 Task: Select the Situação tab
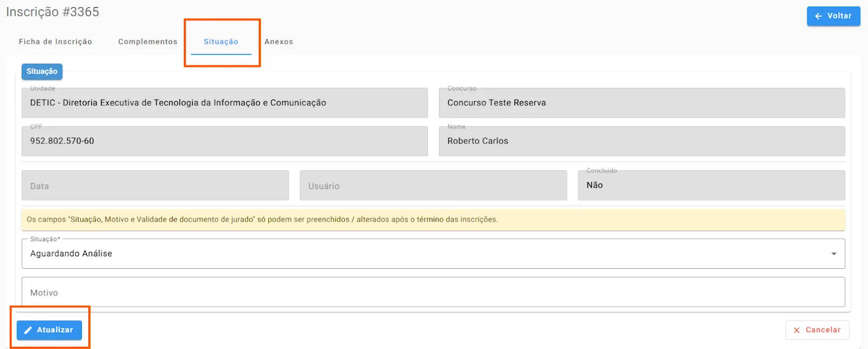221,42
